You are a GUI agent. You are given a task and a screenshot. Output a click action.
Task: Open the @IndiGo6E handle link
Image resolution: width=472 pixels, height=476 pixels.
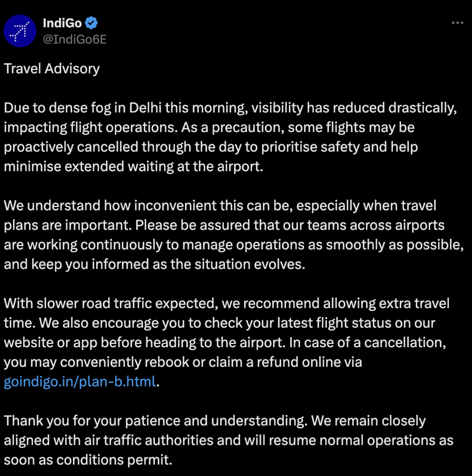click(x=74, y=39)
